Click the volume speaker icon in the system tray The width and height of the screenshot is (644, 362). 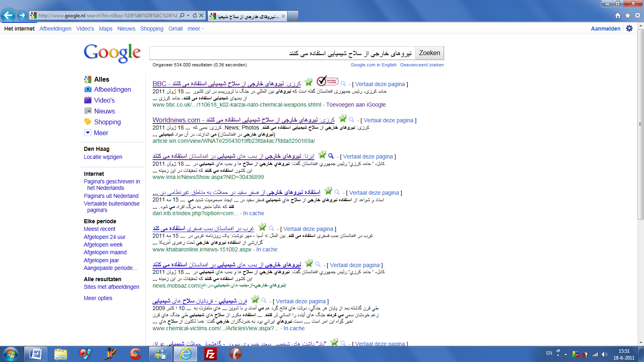click(604, 354)
